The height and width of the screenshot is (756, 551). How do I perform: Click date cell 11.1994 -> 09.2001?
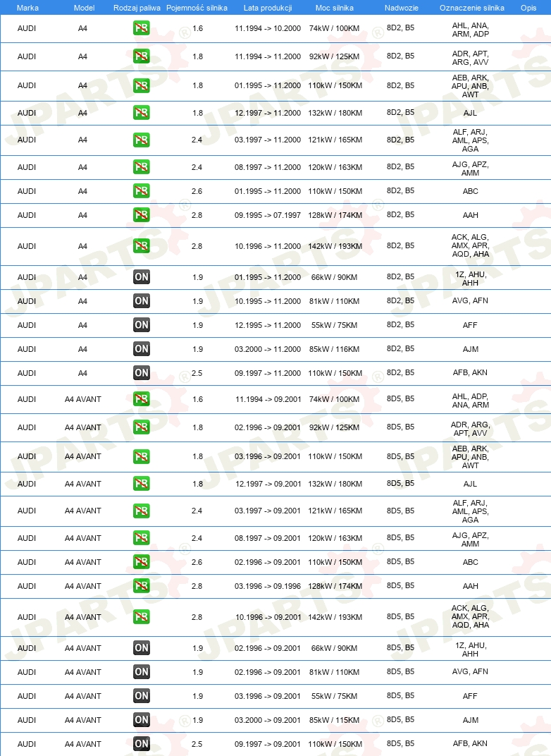268,399
